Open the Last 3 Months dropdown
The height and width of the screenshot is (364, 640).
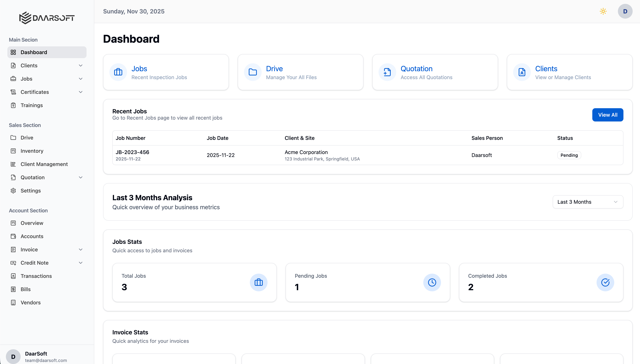pos(588,202)
